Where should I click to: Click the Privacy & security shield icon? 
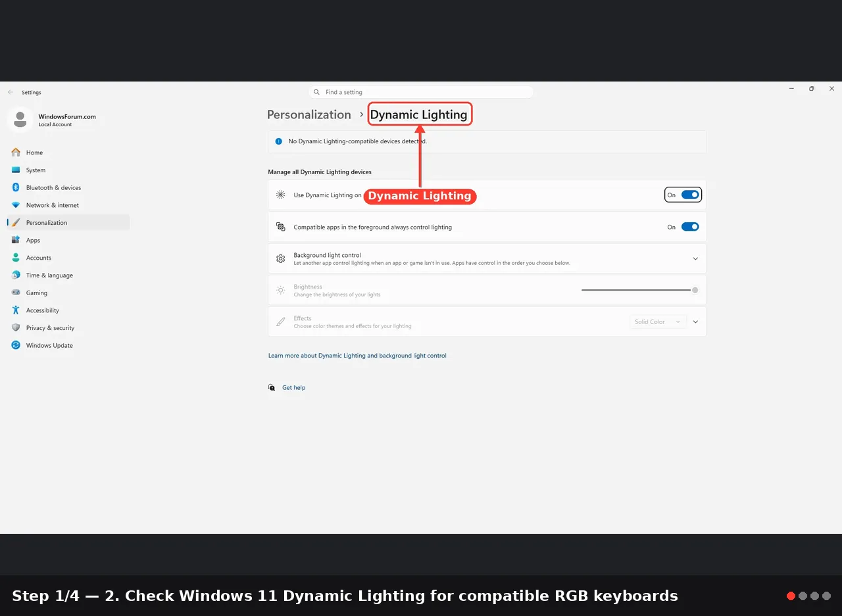16,328
